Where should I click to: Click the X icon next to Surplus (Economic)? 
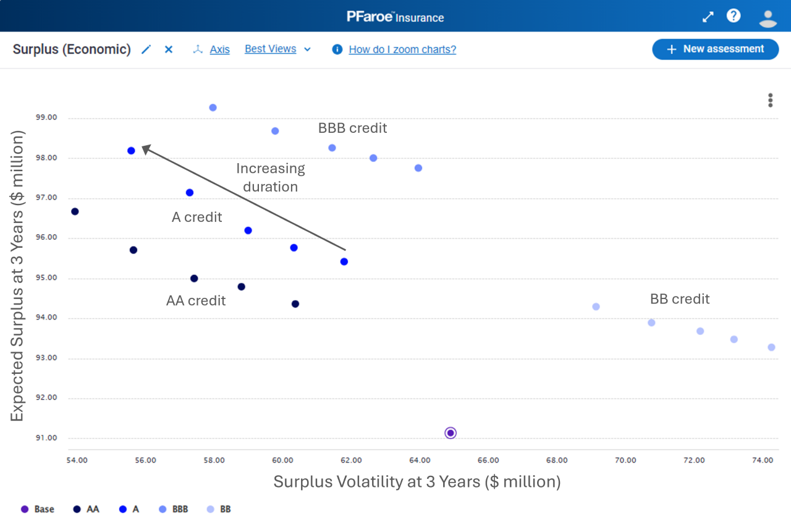[169, 49]
